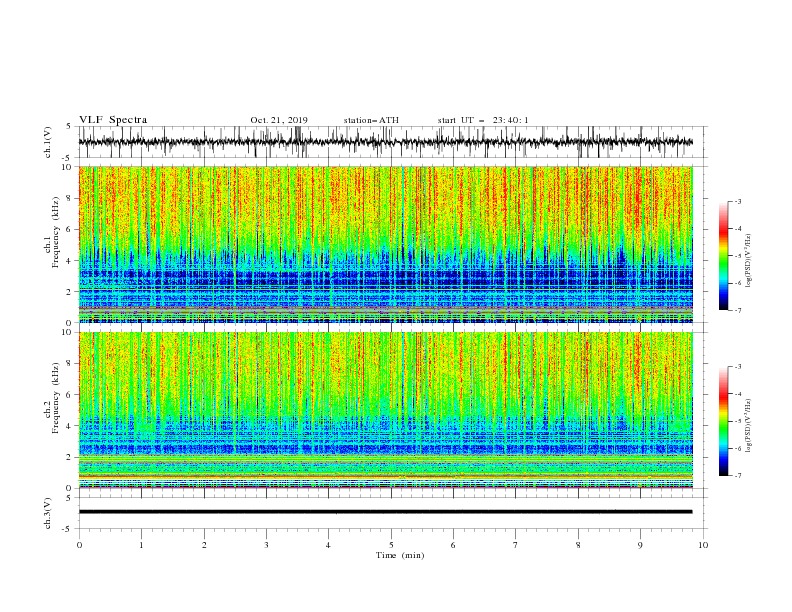The image size is (792, 612).
Task: Click the ch.1 spectrogram panel
Action: [386, 244]
